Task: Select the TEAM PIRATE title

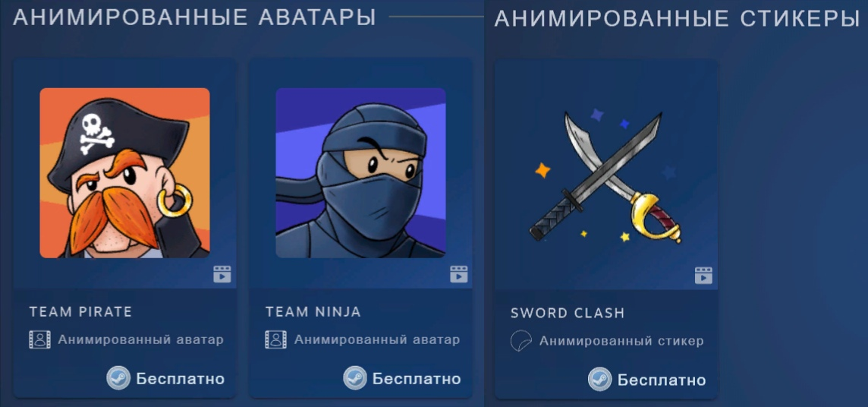Action: pyautogui.click(x=81, y=312)
